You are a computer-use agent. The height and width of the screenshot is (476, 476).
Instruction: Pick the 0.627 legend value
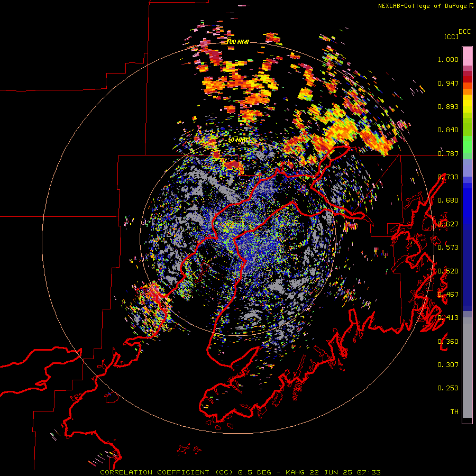[448, 224]
